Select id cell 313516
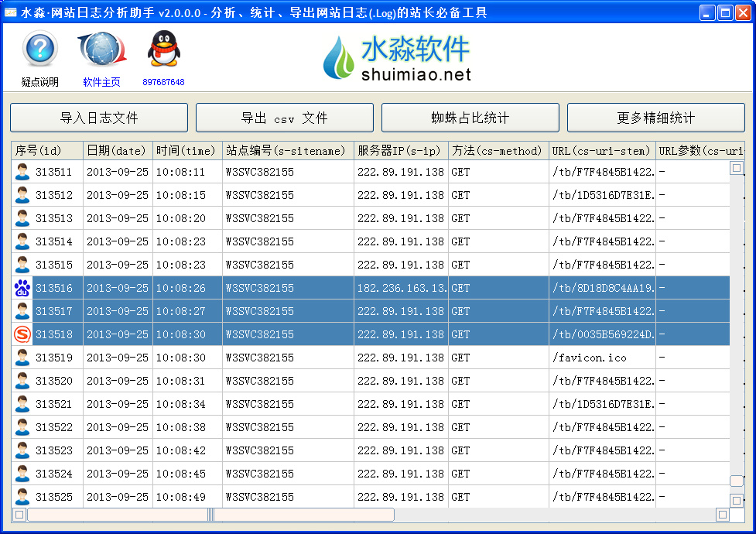The image size is (756, 534). pos(53,288)
